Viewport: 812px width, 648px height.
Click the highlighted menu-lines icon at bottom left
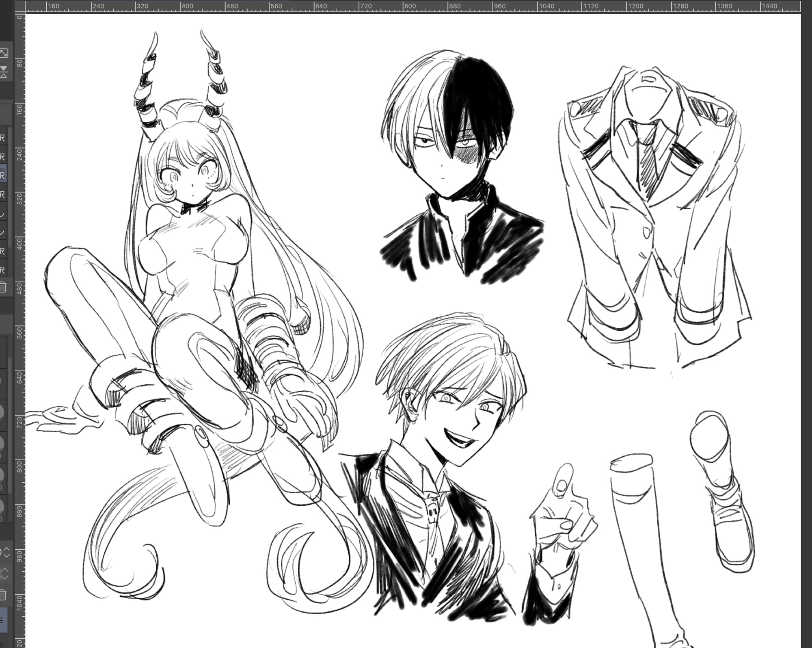[3, 620]
